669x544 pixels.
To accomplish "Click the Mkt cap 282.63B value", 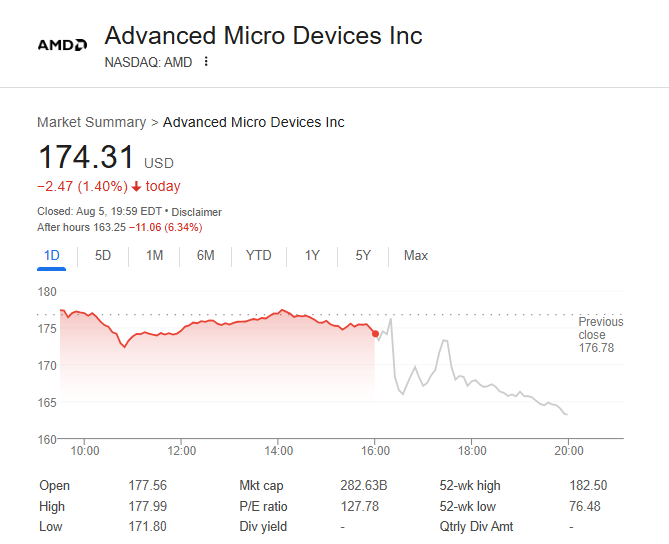I will click(x=364, y=486).
